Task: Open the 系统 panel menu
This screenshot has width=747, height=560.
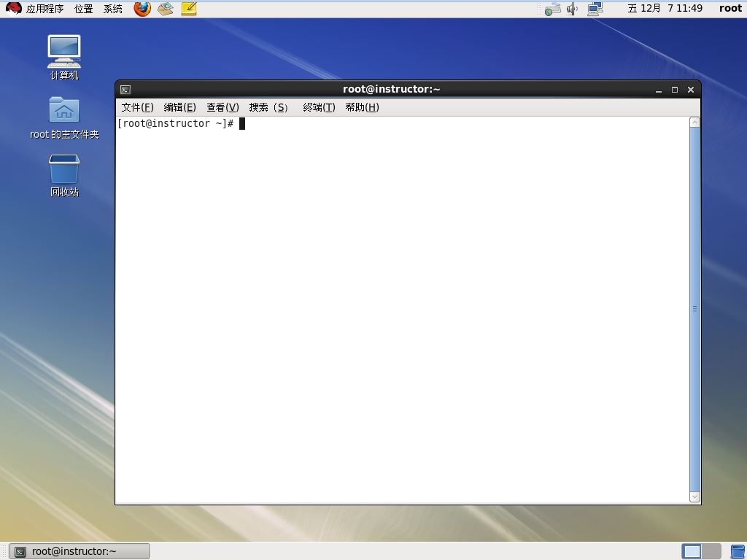Action: 113,9
